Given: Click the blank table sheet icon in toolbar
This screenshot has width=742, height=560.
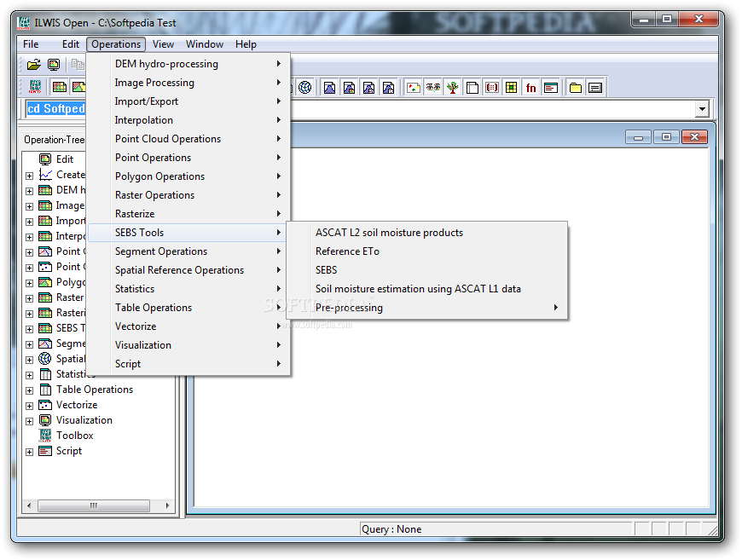Looking at the screenshot, I should (472, 88).
